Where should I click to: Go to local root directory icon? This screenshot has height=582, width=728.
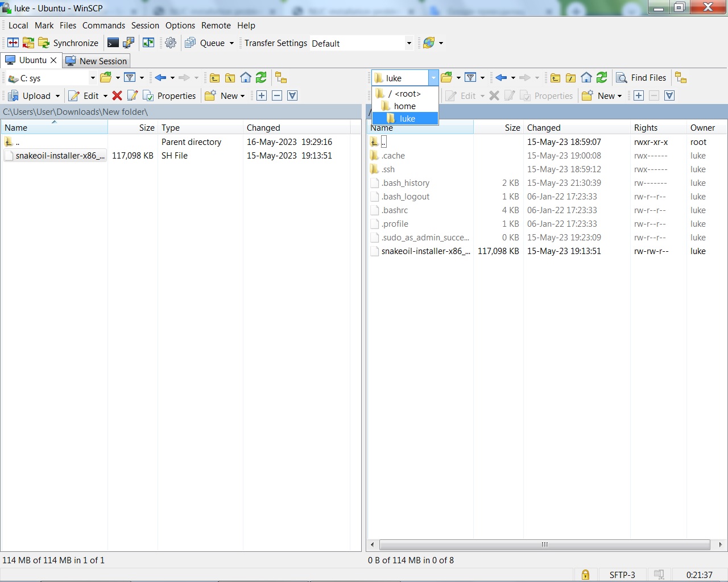tap(230, 77)
